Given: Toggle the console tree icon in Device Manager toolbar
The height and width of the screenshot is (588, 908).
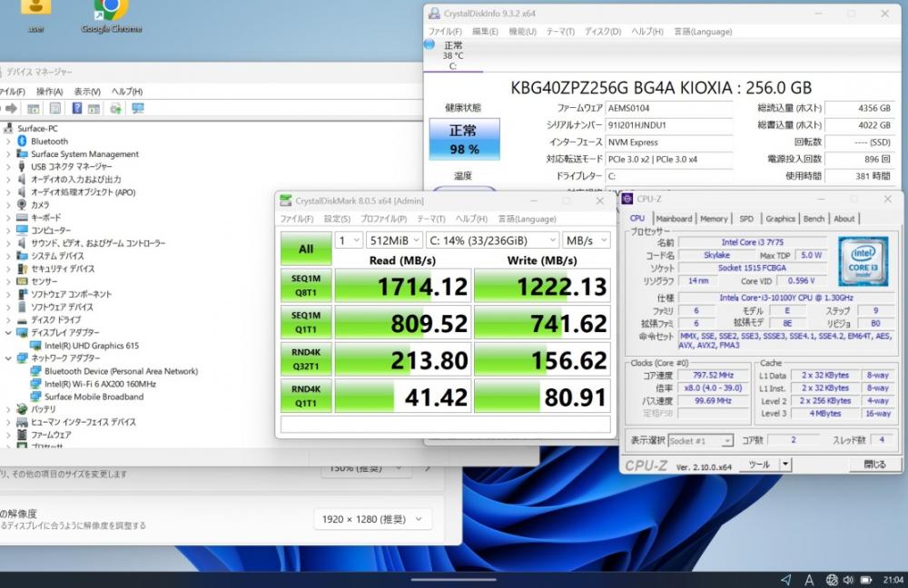Looking at the screenshot, I should pyautogui.click(x=34, y=108).
